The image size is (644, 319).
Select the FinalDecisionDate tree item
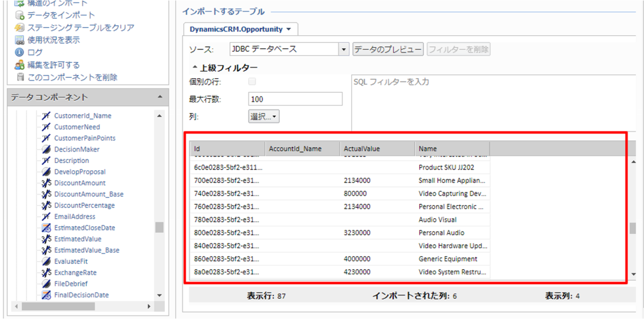81,295
